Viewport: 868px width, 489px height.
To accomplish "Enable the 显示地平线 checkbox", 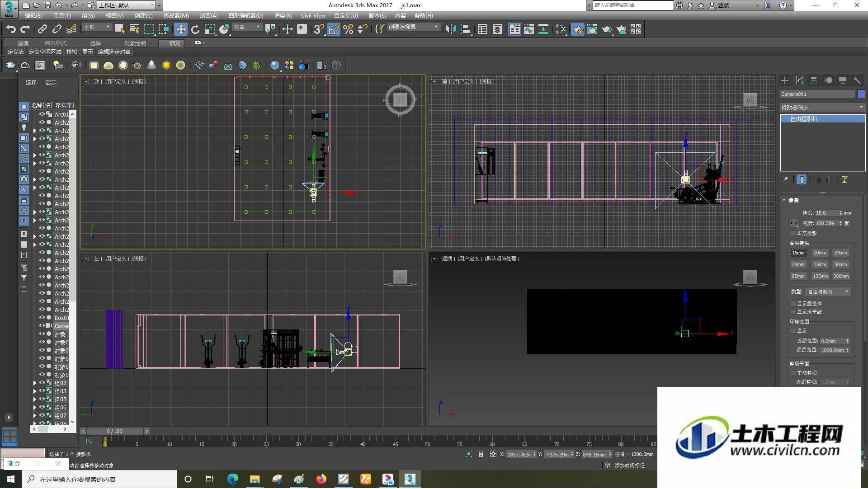I will point(793,312).
